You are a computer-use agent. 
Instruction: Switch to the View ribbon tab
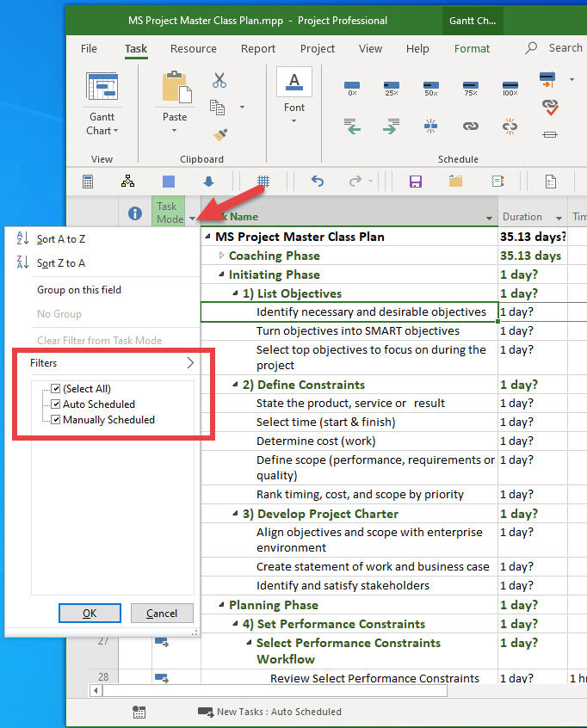pyautogui.click(x=370, y=49)
